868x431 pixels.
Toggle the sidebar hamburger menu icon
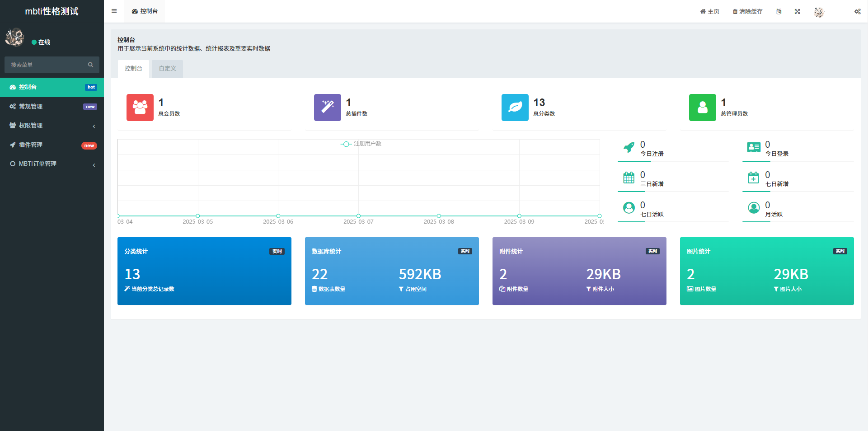pos(114,11)
